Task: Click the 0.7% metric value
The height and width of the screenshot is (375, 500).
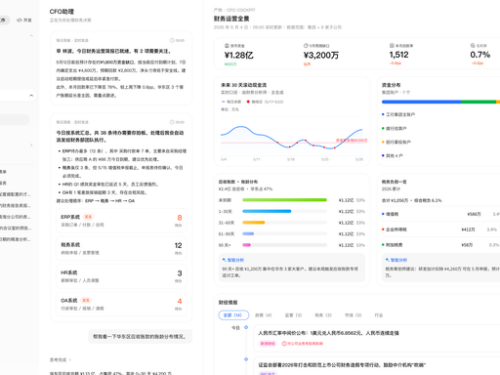Action: pos(480,55)
